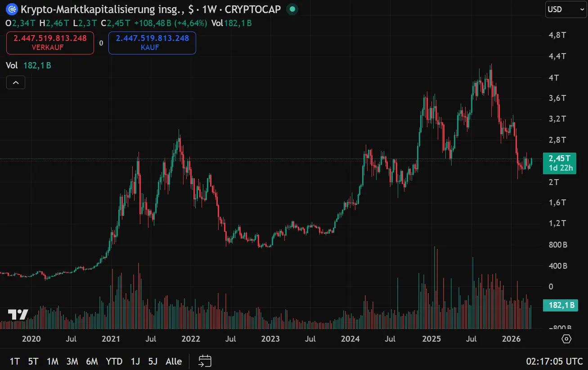
Task: Switch chart to the 1J range
Action: [x=135, y=361]
